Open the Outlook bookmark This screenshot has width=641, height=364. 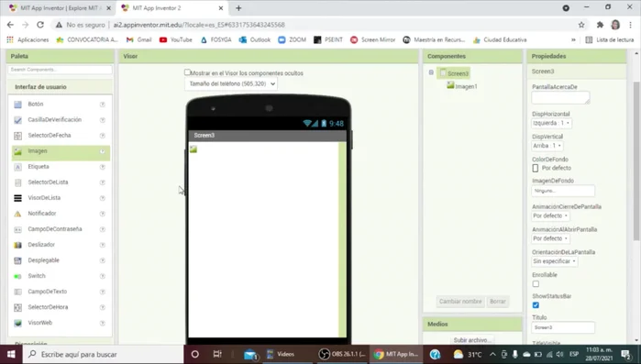255,40
